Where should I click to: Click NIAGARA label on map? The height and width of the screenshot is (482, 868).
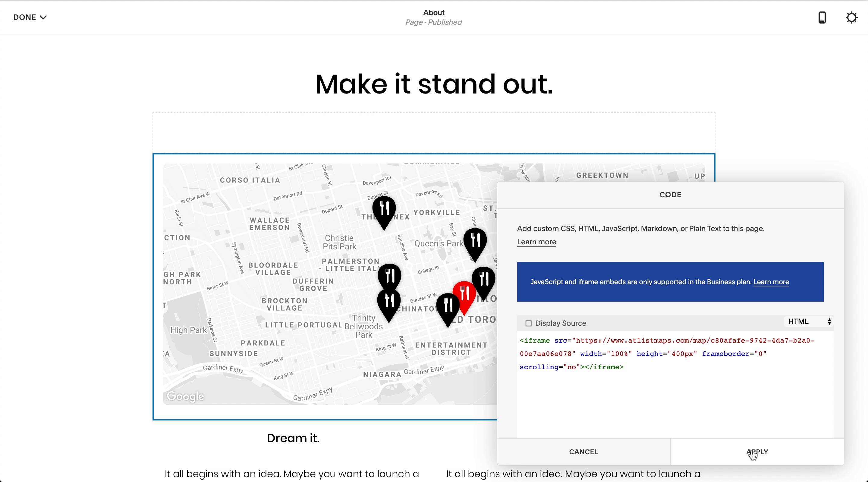pos(382,374)
